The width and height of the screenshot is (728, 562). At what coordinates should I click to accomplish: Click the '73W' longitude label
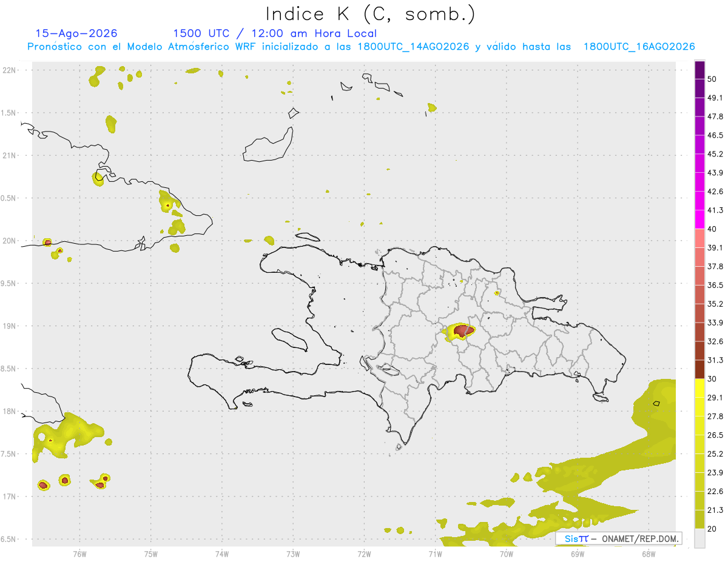293,554
